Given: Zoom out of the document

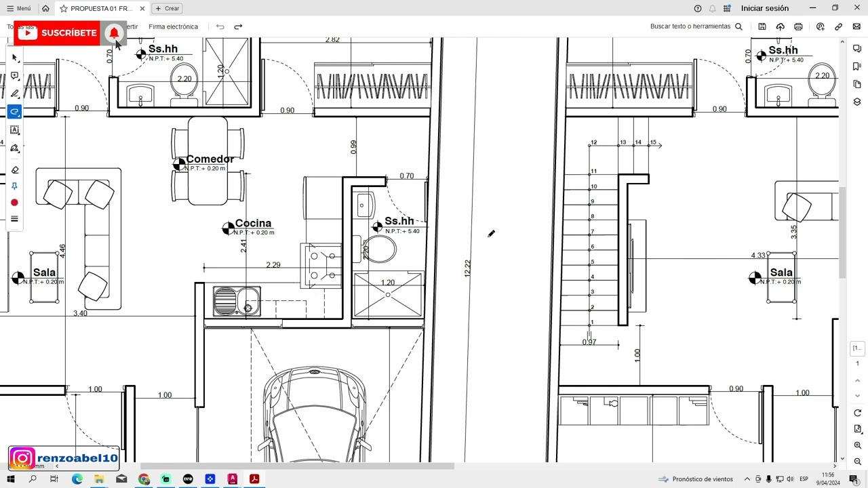Looking at the screenshot, I should click(x=857, y=462).
